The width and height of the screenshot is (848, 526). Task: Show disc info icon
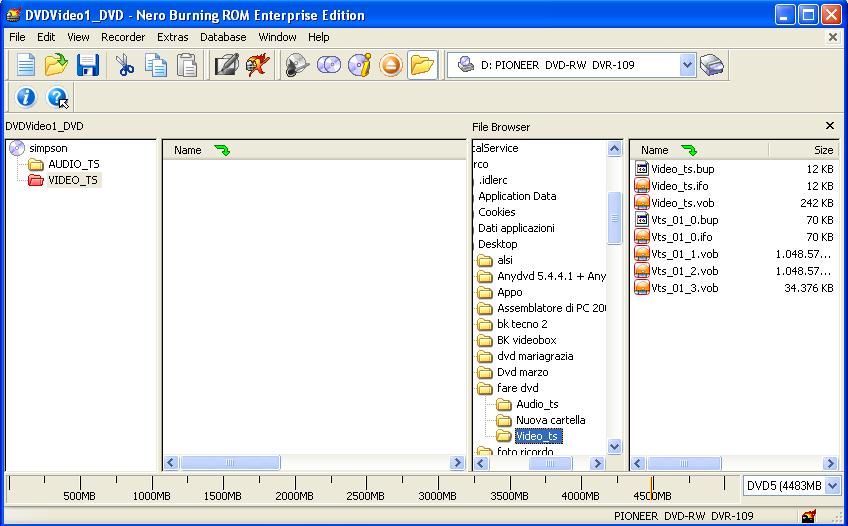pos(360,65)
